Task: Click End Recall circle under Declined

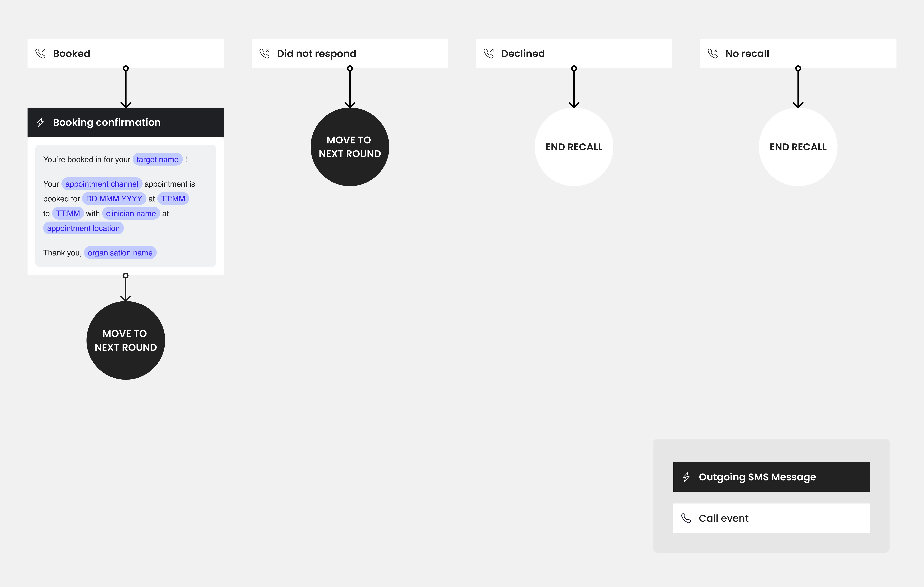Action: pyautogui.click(x=574, y=147)
